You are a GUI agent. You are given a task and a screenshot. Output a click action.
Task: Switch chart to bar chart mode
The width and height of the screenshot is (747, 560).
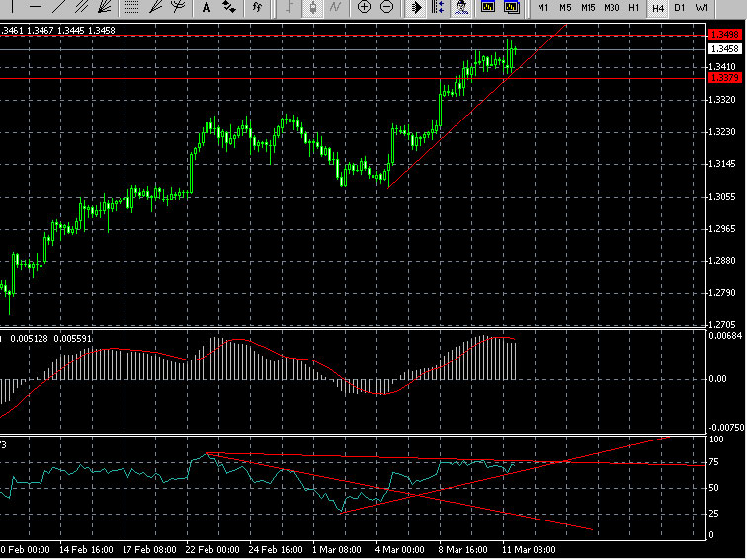289,7
